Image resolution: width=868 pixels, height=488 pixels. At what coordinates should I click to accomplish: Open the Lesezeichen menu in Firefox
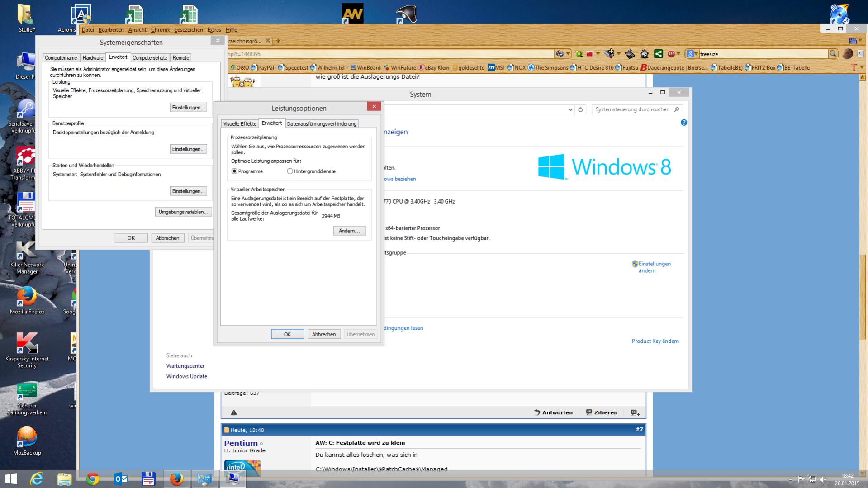click(x=189, y=30)
